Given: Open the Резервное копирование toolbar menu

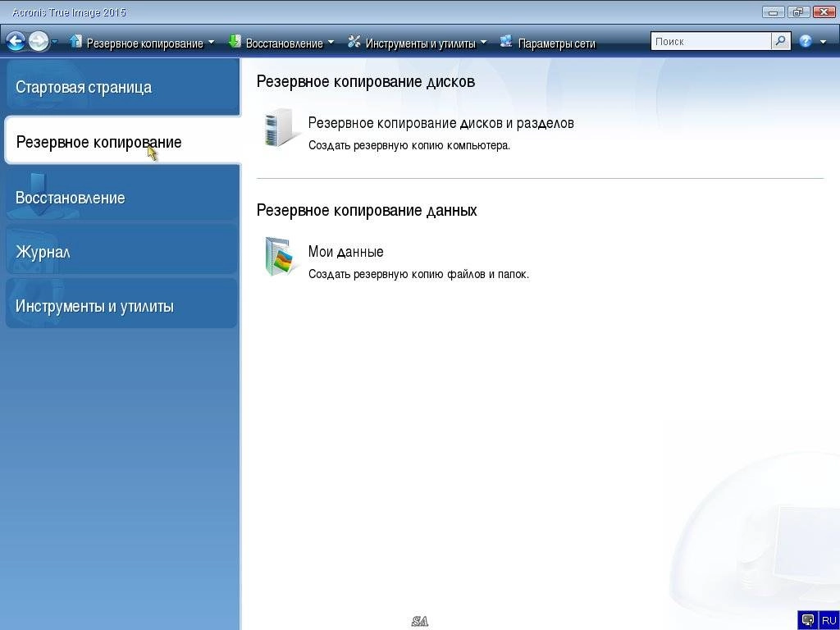Looking at the screenshot, I should pyautogui.click(x=144, y=43).
